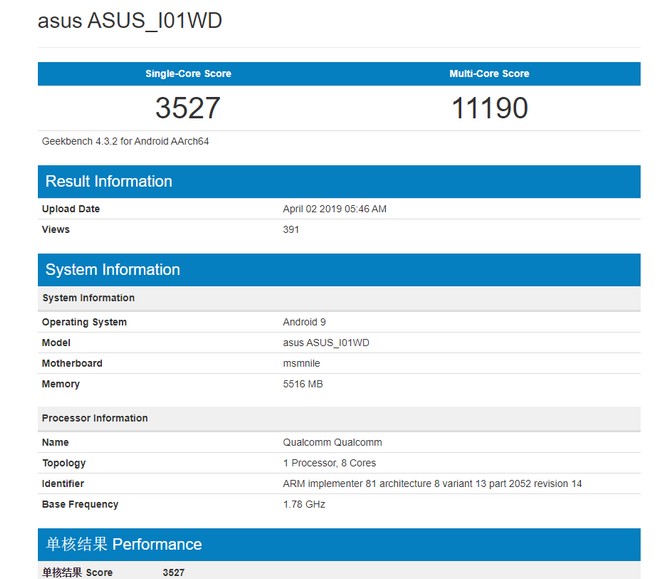Image resolution: width=660 pixels, height=579 pixels.
Task: Click the Base Frequency value 1.78 GHz
Action: (304, 504)
